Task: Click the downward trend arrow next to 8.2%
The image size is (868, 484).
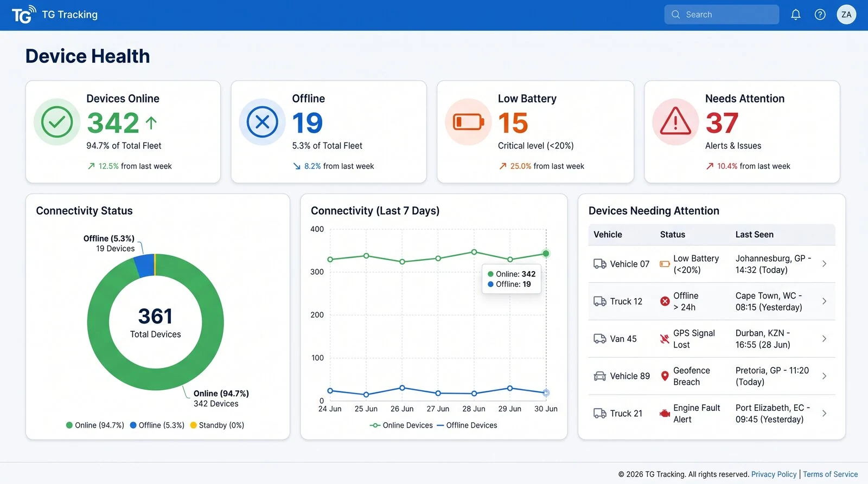Action: click(x=297, y=166)
